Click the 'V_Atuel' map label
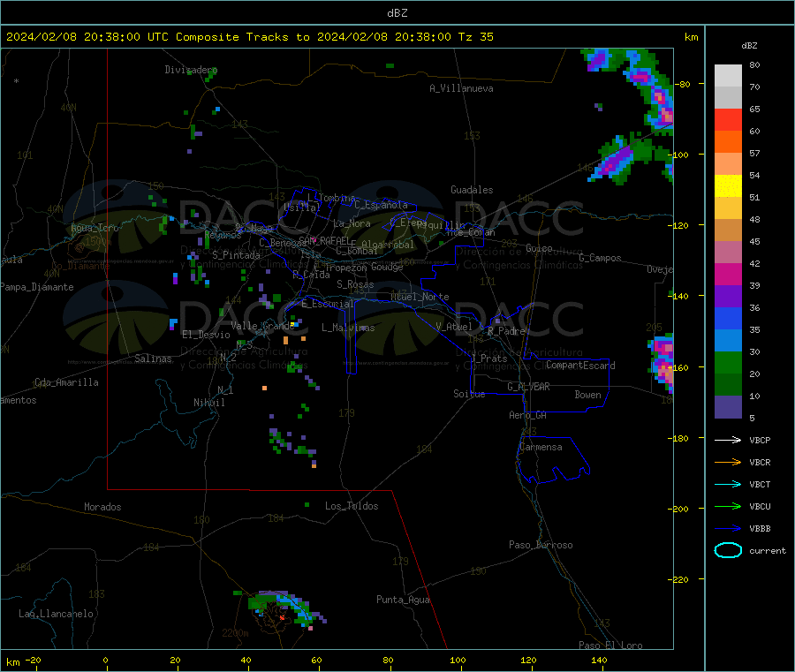This screenshot has height=672, width=795. pyautogui.click(x=454, y=327)
